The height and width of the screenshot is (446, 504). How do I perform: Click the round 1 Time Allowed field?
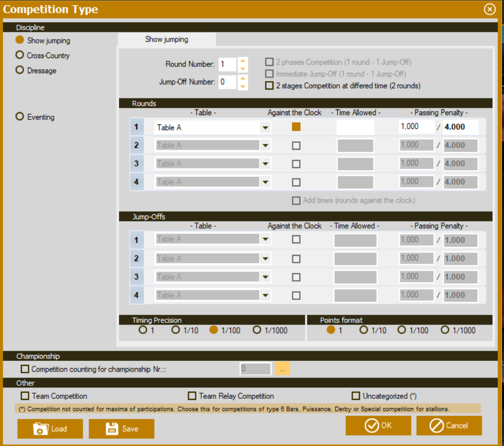(355, 127)
